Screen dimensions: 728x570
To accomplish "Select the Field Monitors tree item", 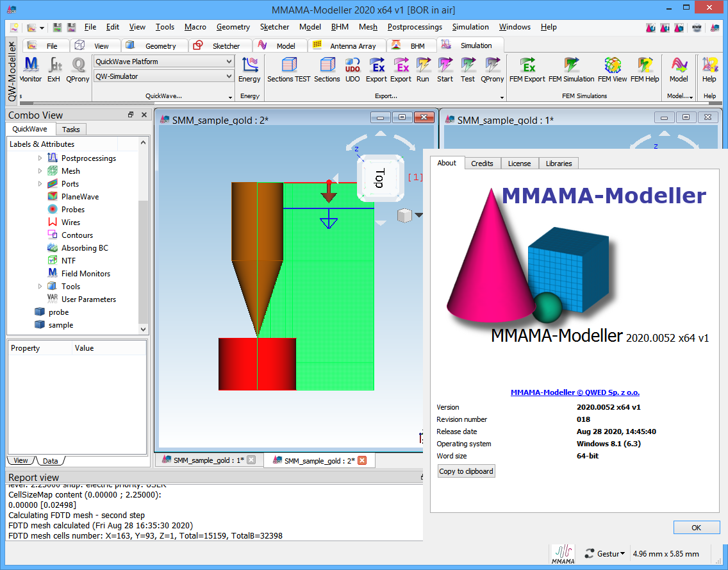I will pos(85,274).
